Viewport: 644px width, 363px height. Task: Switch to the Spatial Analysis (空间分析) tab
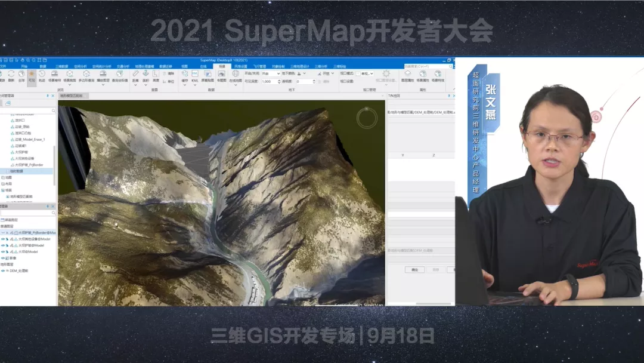coord(80,66)
